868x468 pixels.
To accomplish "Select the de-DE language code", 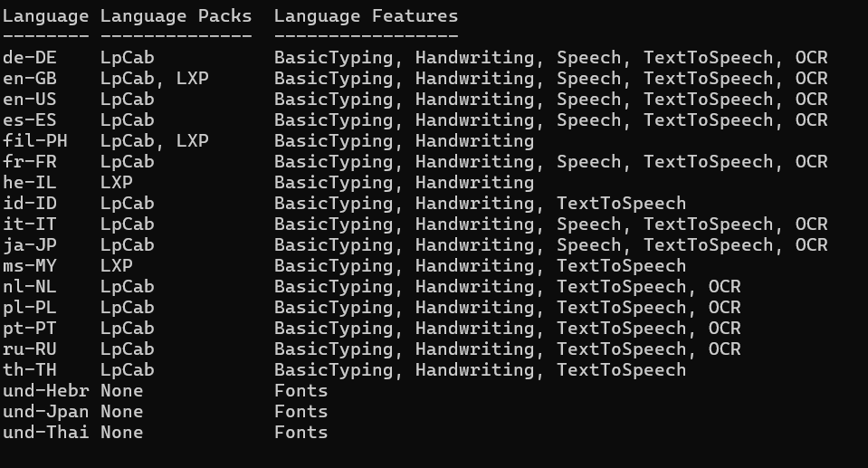I will [x=29, y=58].
